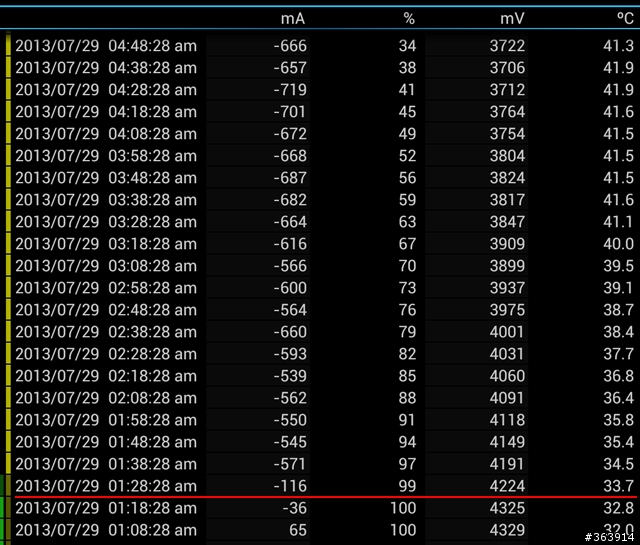The width and height of the screenshot is (640, 545).
Task: Select the 4329 mV voltage reading
Action: point(507,530)
